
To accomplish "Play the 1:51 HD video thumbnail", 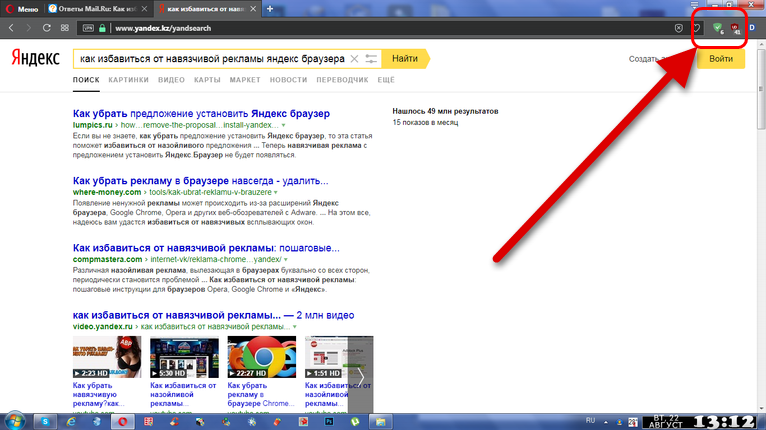I will click(x=326, y=357).
